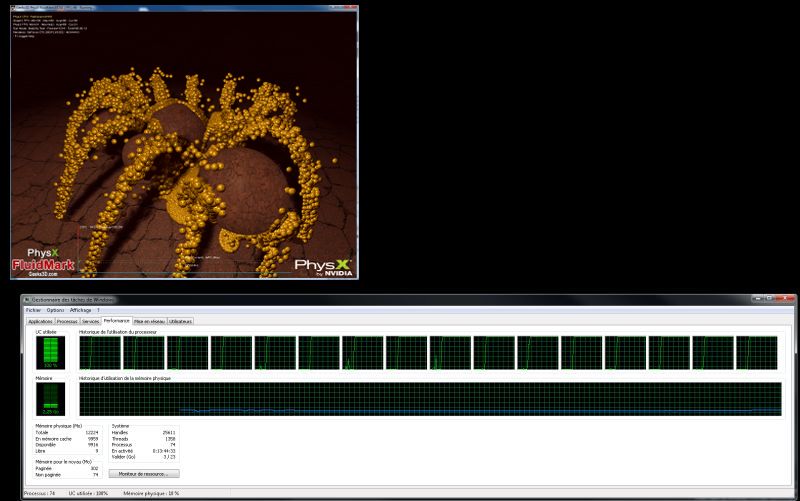The height and width of the screenshot is (501, 800).
Task: Click the Threads count row
Action: [x=143, y=439]
